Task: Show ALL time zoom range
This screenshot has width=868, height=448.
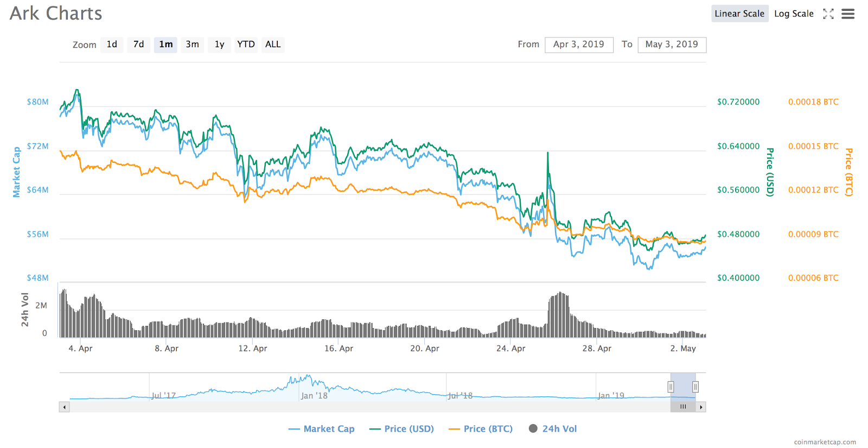Action: click(273, 45)
